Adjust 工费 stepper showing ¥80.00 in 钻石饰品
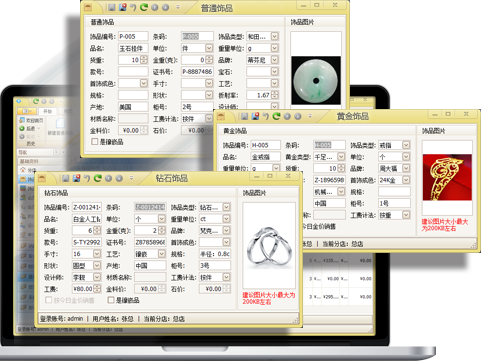Viewport: 482px width, 361px height. tap(97, 289)
